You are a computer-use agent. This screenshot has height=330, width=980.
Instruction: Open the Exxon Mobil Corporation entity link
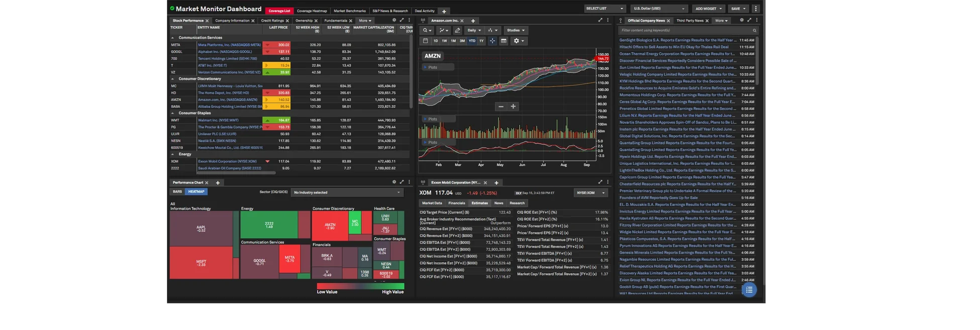tap(227, 161)
